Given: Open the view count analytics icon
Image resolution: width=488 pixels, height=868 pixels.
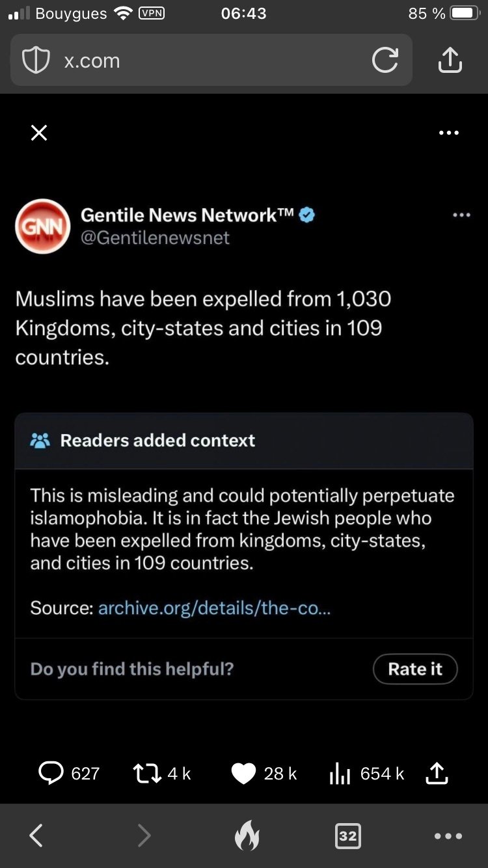Looking at the screenshot, I should point(340,773).
